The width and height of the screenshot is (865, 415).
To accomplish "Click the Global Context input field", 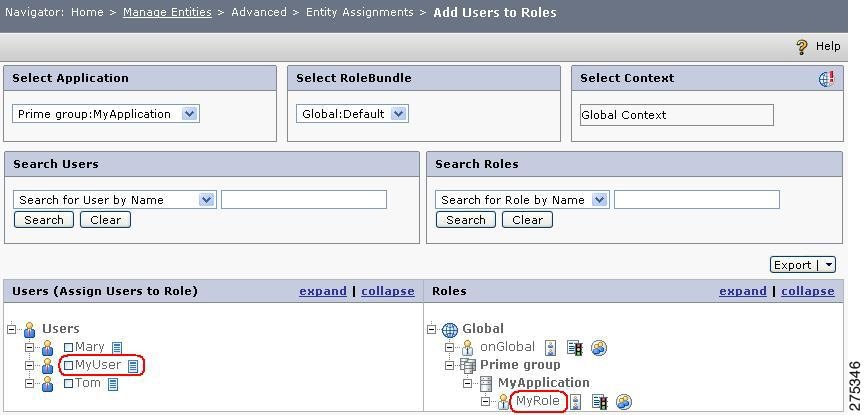I will (677, 115).
